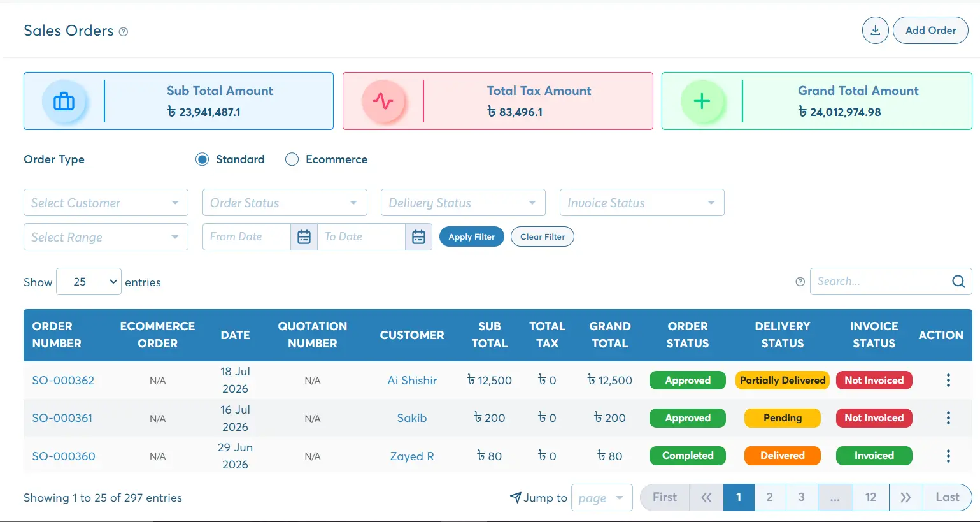Expand the Select Customer dropdown
Viewport: 980px width, 522px height.
pos(106,203)
